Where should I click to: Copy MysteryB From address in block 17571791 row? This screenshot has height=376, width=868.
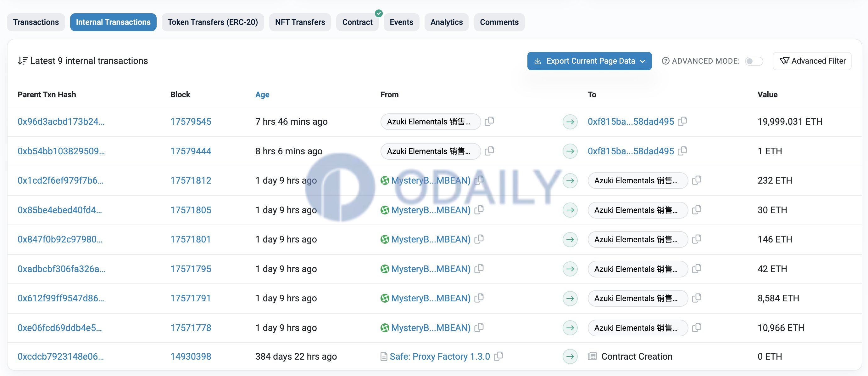[x=479, y=298]
